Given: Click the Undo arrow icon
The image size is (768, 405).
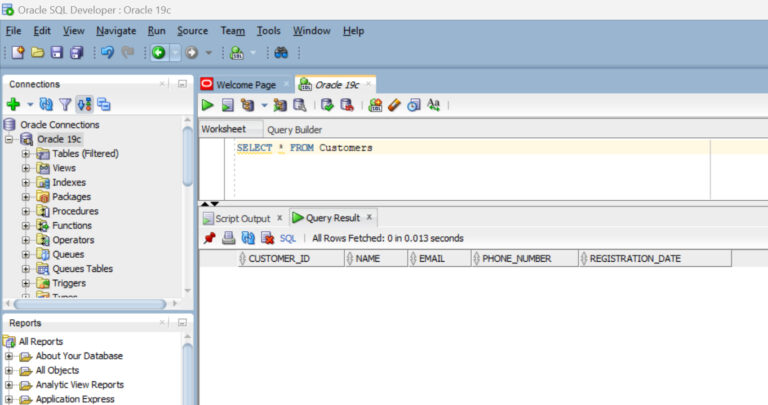Looking at the screenshot, I should click(107, 52).
